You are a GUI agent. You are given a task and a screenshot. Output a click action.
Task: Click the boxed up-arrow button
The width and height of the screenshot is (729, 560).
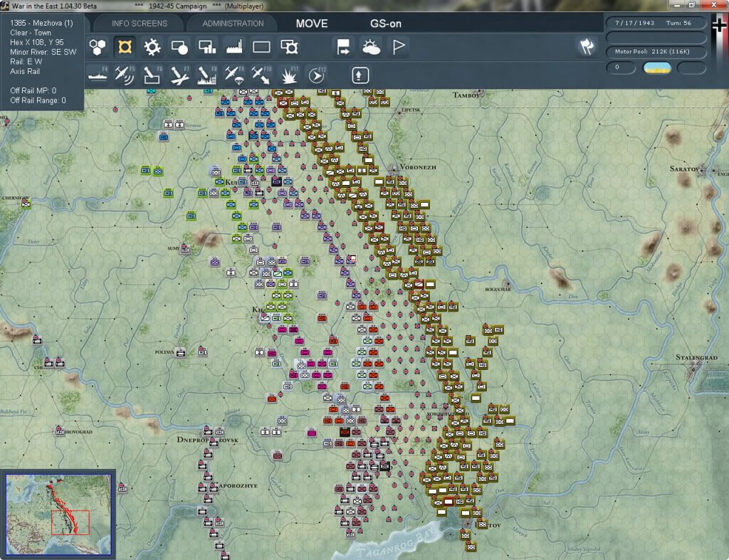click(360, 75)
